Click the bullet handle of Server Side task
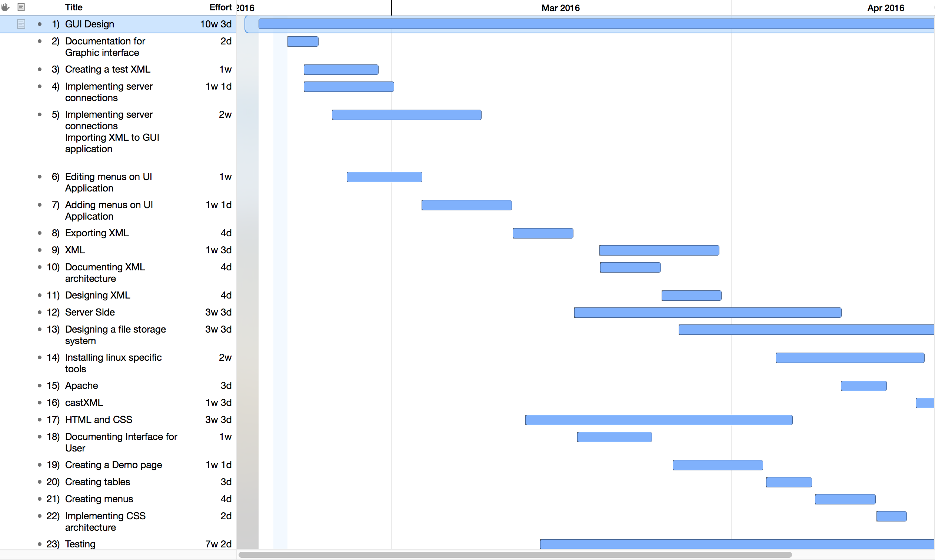This screenshot has width=935, height=560. tap(40, 312)
